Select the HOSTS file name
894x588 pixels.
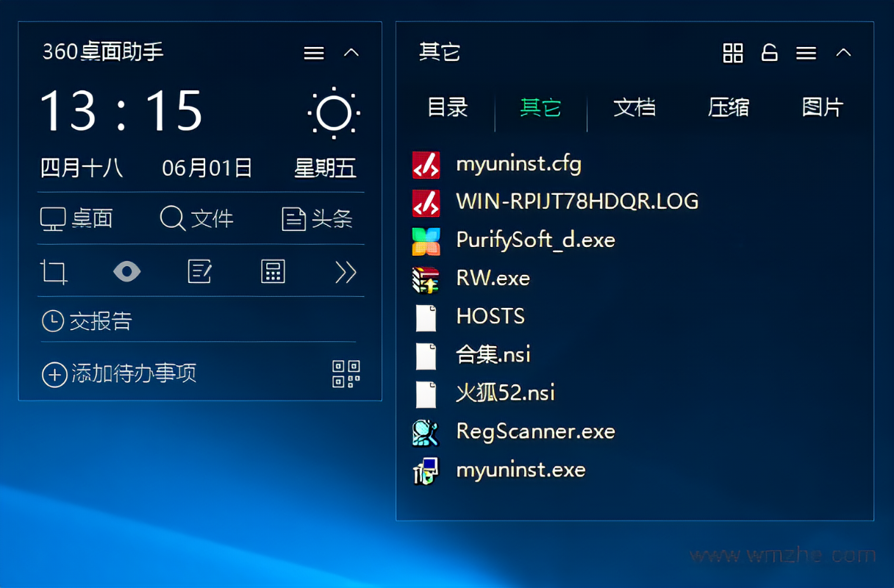[x=491, y=316]
